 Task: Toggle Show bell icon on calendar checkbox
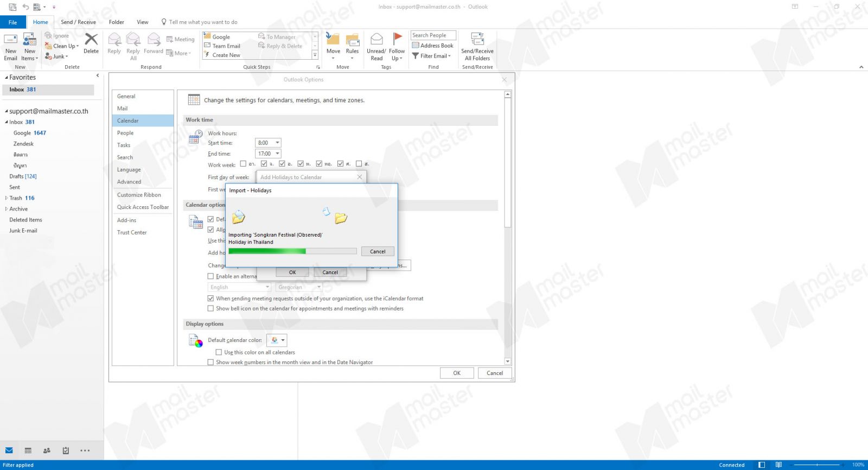pos(210,308)
